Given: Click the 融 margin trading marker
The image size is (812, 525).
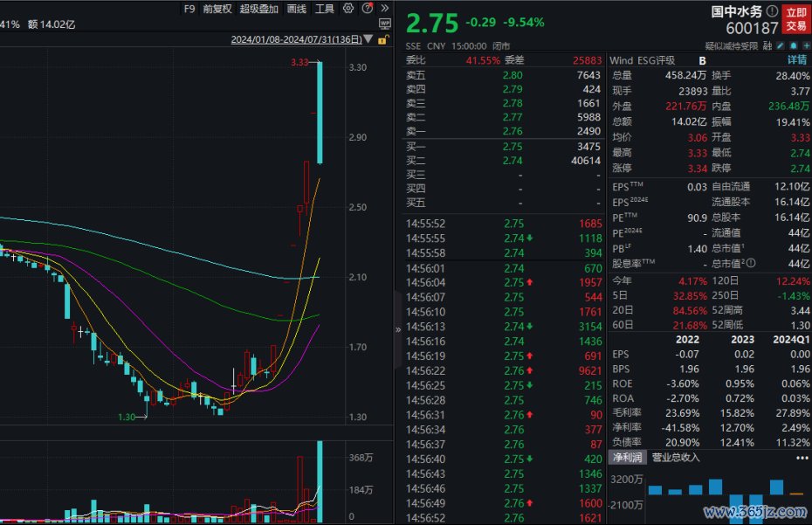Looking at the screenshot, I should coord(769,45).
